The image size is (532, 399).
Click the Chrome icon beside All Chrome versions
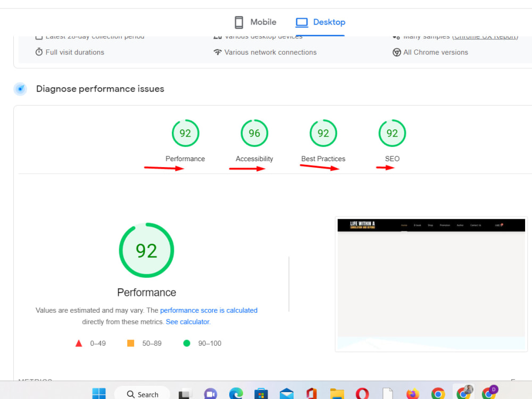pos(397,52)
